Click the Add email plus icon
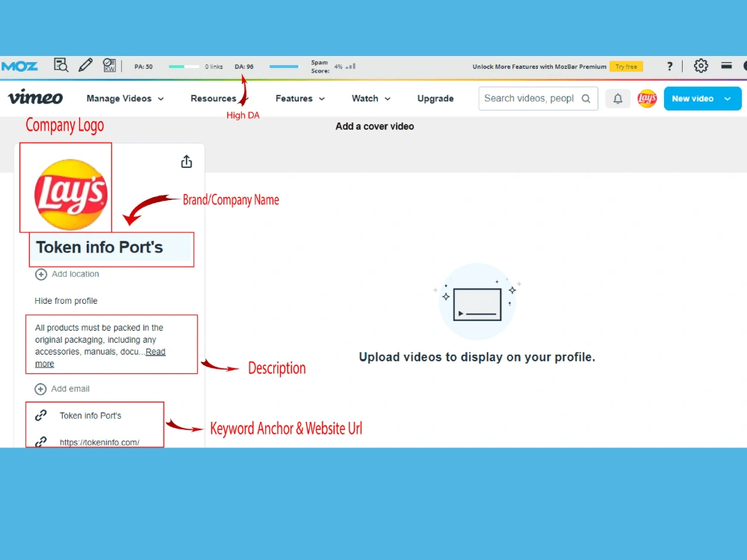The width and height of the screenshot is (747, 560). click(40, 389)
